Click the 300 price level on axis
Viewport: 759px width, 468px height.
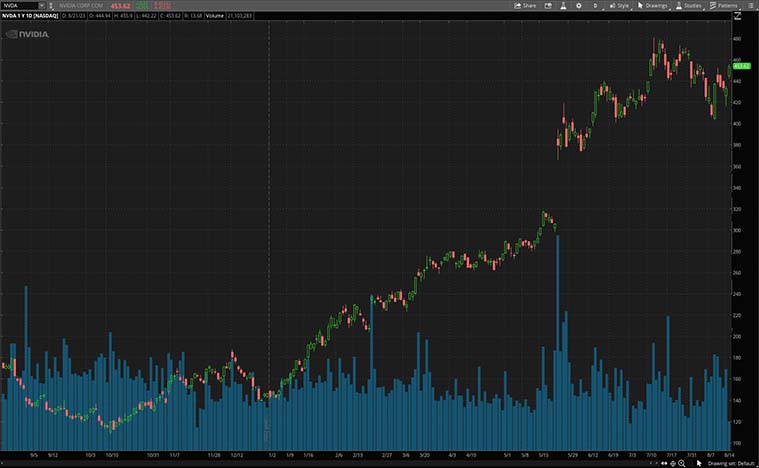(737, 230)
